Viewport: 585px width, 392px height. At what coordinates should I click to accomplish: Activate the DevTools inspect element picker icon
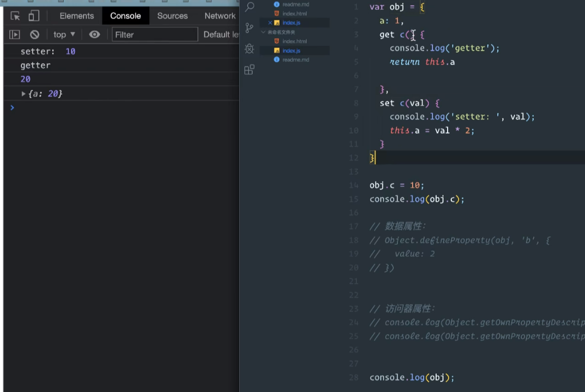[15, 16]
